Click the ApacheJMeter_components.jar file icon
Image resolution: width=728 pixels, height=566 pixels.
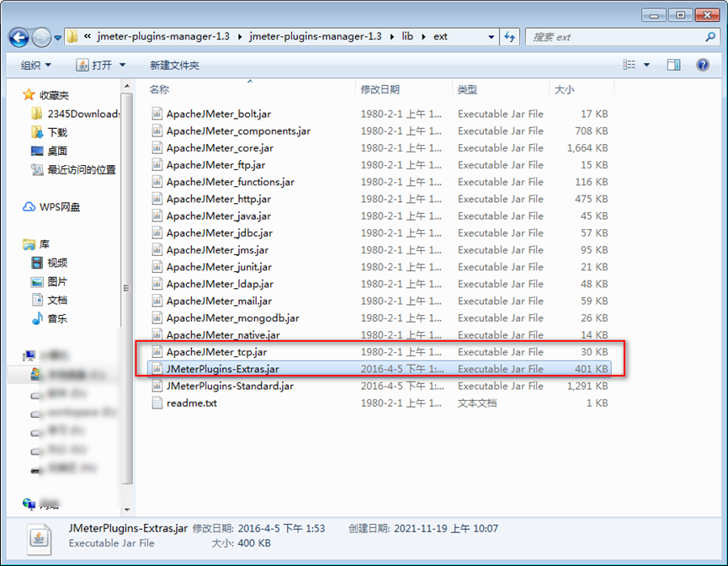click(157, 131)
